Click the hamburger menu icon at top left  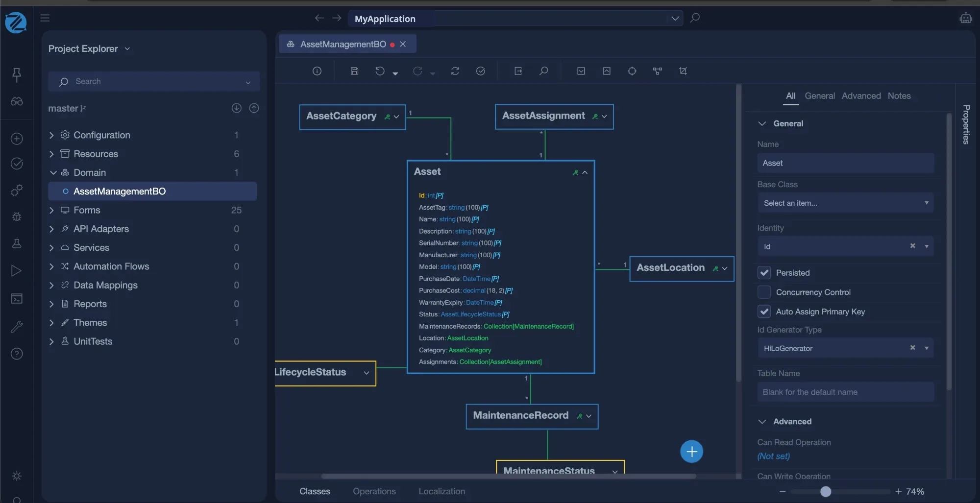click(x=45, y=18)
